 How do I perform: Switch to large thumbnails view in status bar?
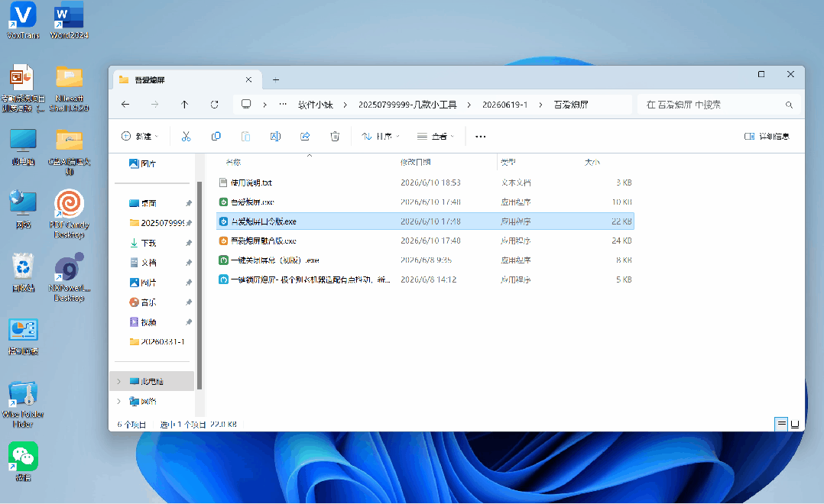click(x=795, y=425)
